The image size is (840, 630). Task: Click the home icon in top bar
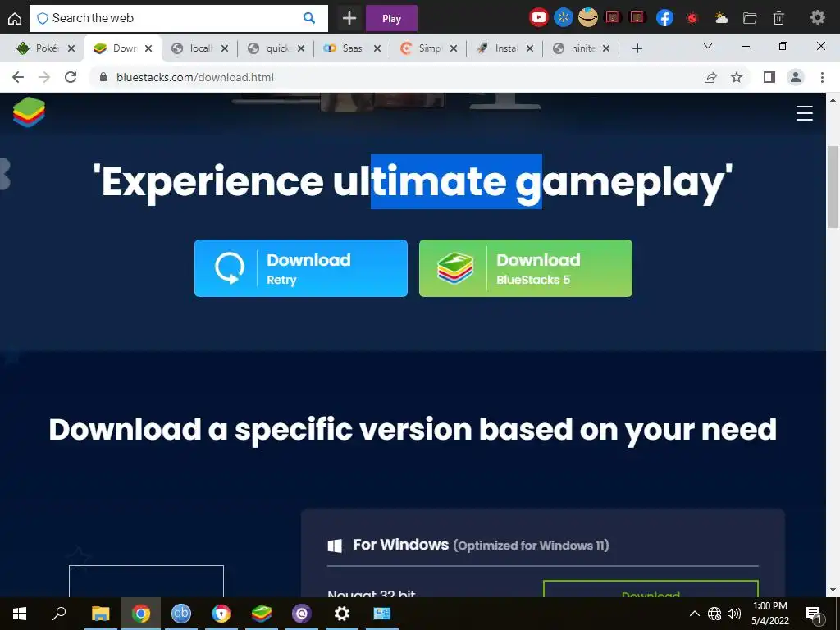tap(15, 19)
